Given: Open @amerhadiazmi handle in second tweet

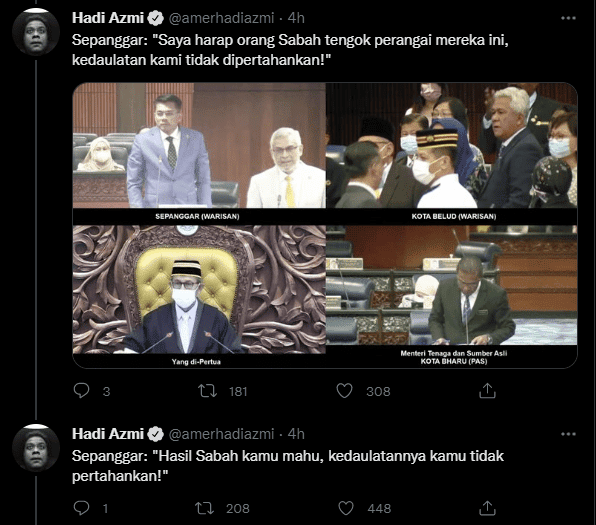Looking at the screenshot, I should (x=221, y=434).
